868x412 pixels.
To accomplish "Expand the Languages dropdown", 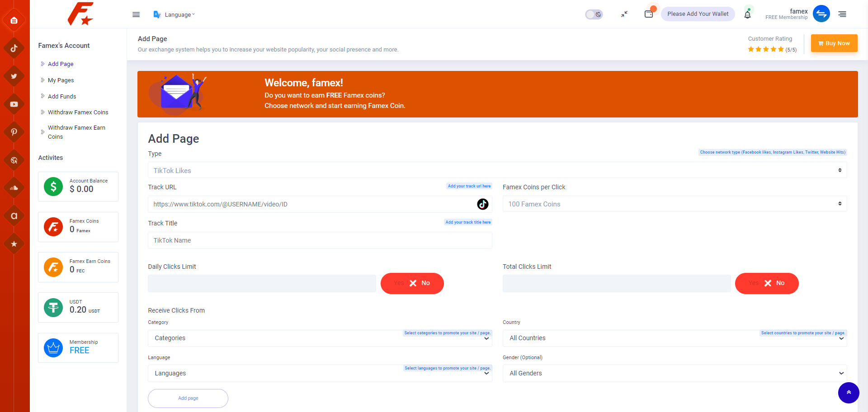I will [320, 374].
